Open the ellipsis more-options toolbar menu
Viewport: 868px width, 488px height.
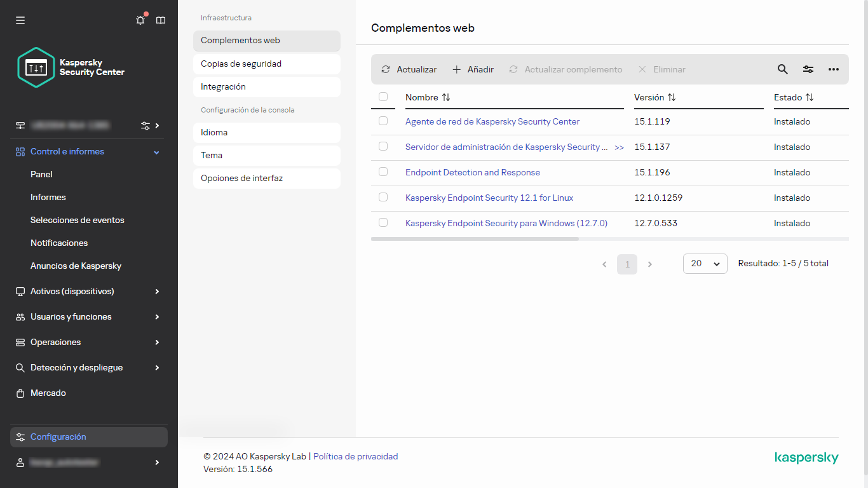click(833, 69)
